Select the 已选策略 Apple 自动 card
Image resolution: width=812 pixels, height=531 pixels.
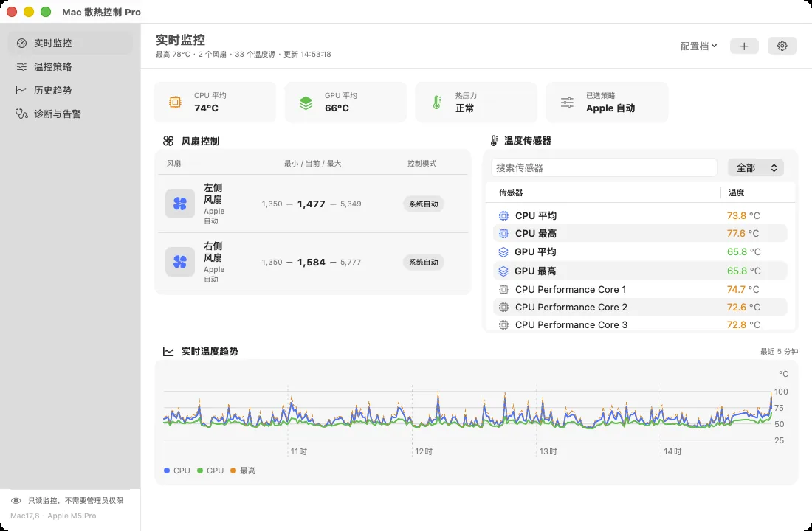[x=607, y=103]
